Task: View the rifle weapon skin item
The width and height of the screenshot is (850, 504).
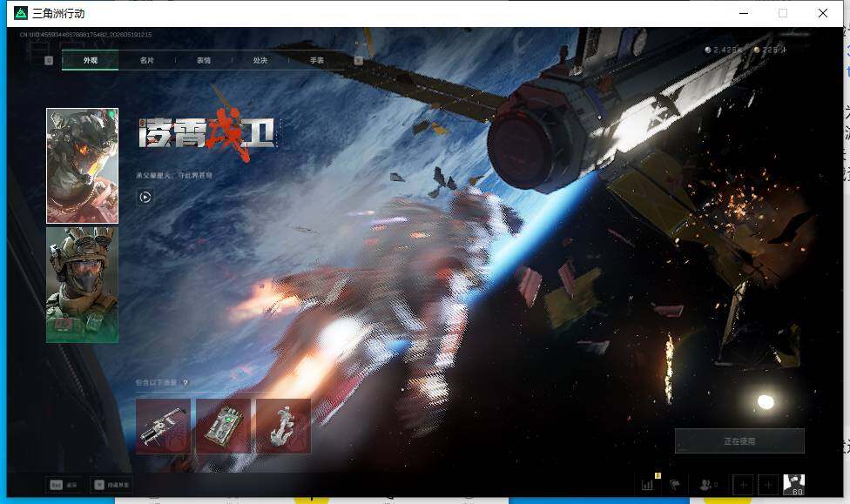Action: 163,426
